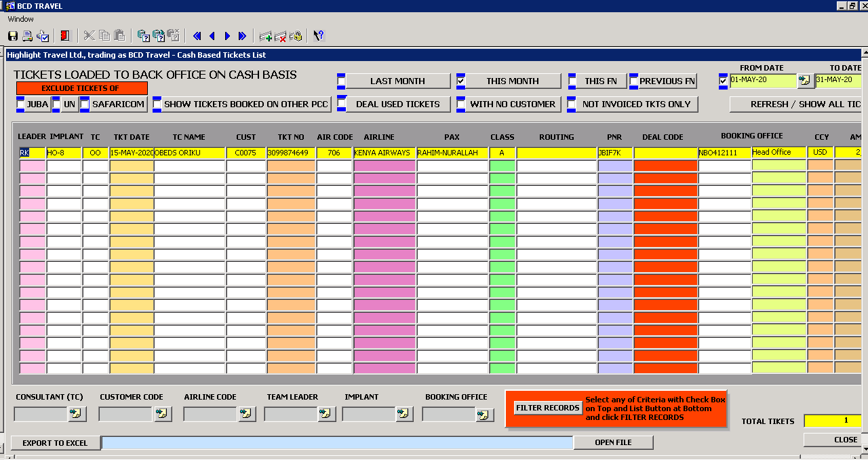868x460 pixels.
Task: Select the PNR cell JBIF7K
Action: (x=615, y=153)
